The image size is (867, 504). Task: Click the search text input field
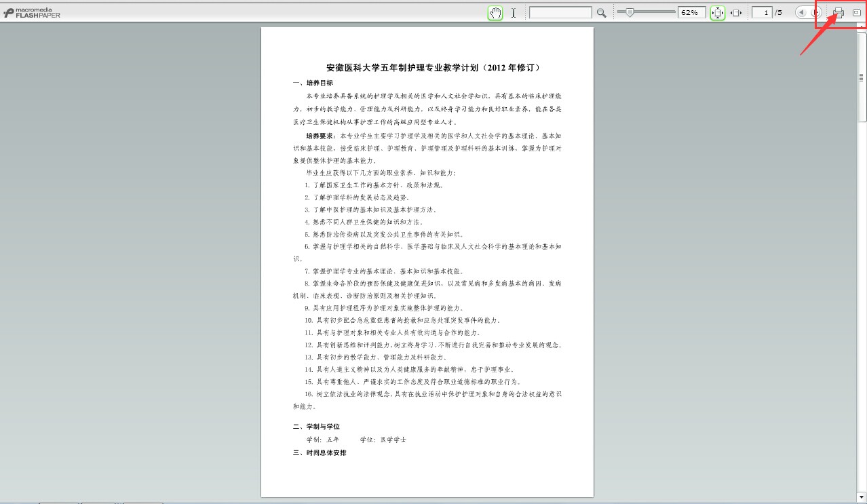pos(560,13)
